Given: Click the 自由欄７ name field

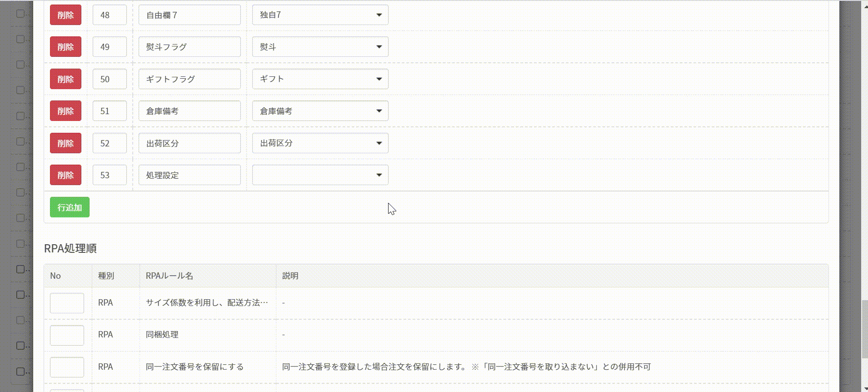Looking at the screenshot, I should coord(190,15).
